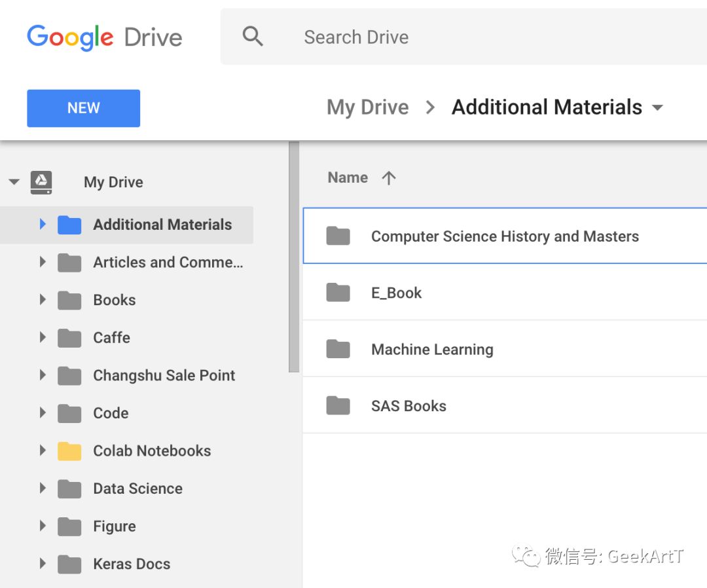Open Keras Docs folder in sidebar

[x=131, y=564]
